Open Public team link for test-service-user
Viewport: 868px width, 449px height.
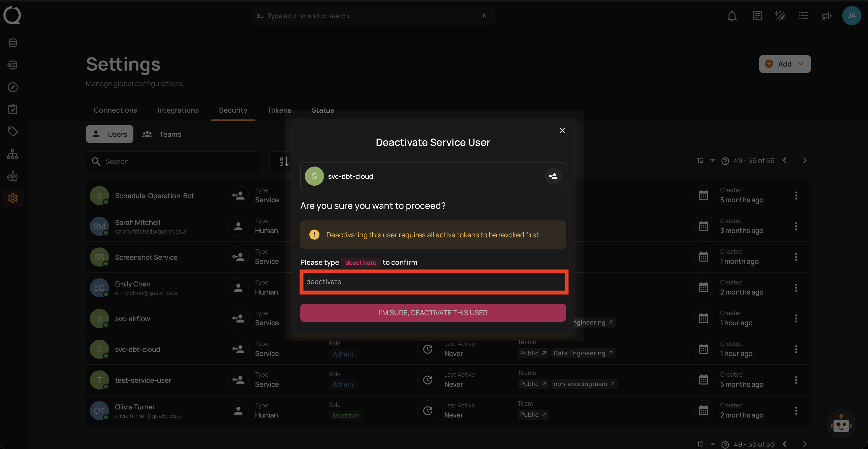tap(533, 384)
